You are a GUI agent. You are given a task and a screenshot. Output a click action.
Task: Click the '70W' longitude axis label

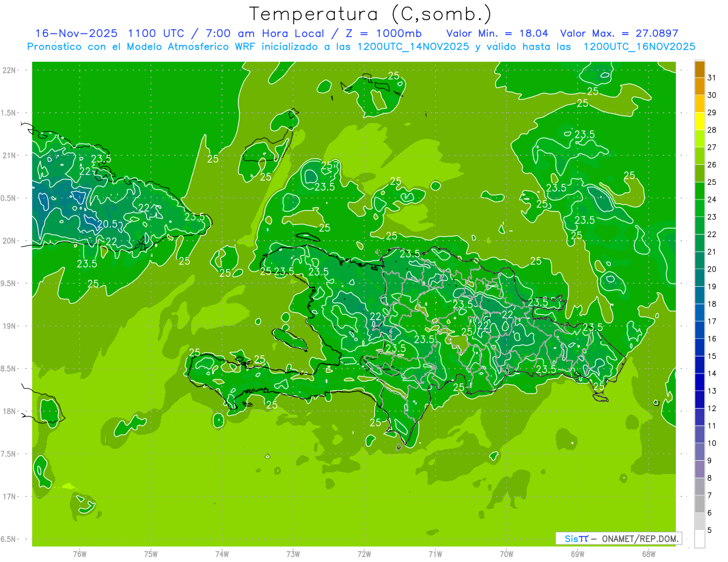click(507, 554)
